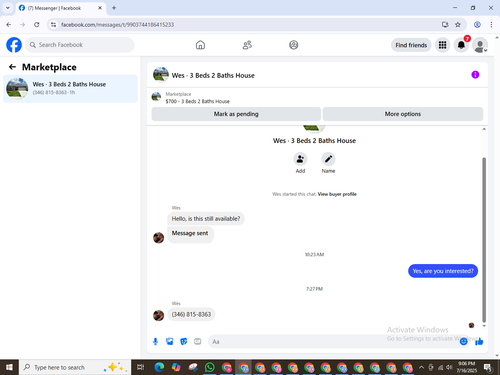Open the Windows notification center
Viewport: 500px width, 375px height.
coord(488,367)
